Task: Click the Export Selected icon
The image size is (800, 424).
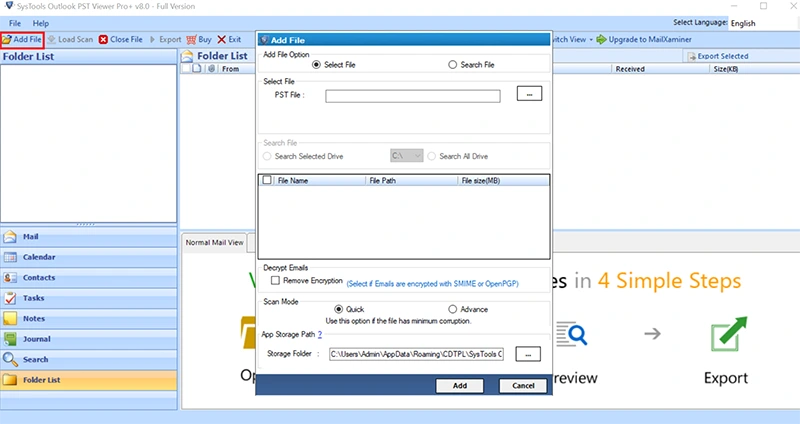Action: [x=691, y=57]
